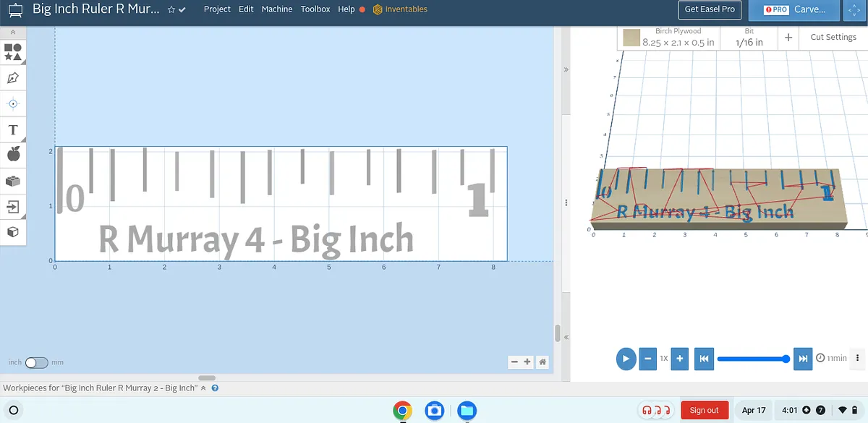Expand the Workpieces panel chevron
Viewport: 868px width, 423px height.
[203, 388]
